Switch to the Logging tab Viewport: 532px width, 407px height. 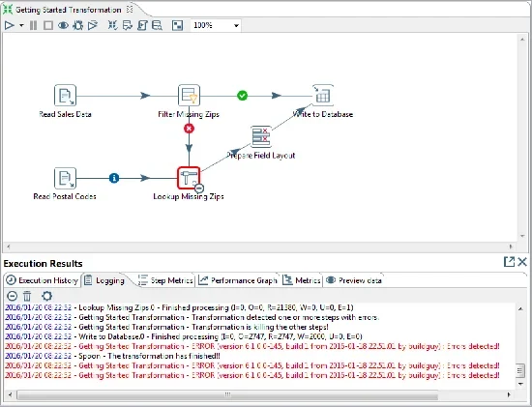(105, 280)
